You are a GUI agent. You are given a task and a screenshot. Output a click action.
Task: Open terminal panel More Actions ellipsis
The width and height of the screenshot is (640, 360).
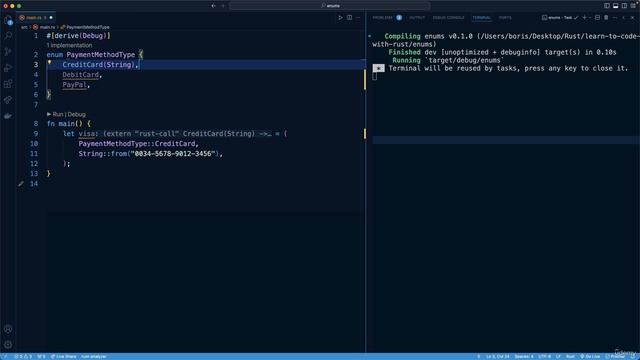615,18
